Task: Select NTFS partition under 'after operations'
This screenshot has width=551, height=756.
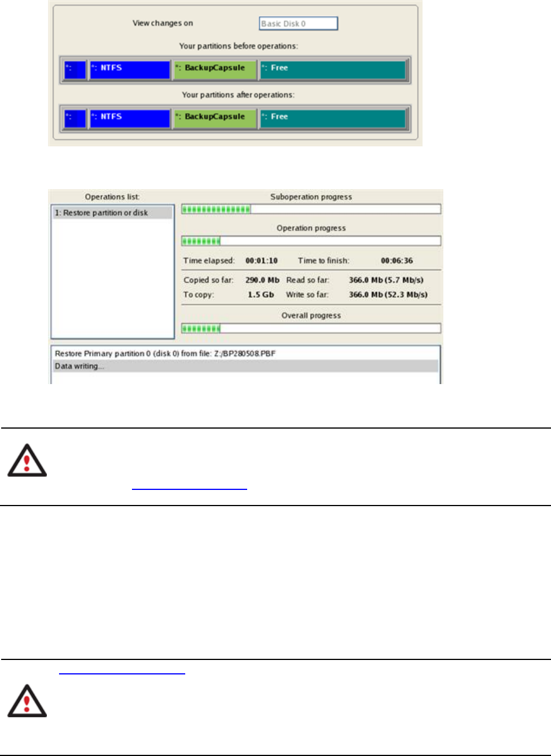Action: [130, 119]
